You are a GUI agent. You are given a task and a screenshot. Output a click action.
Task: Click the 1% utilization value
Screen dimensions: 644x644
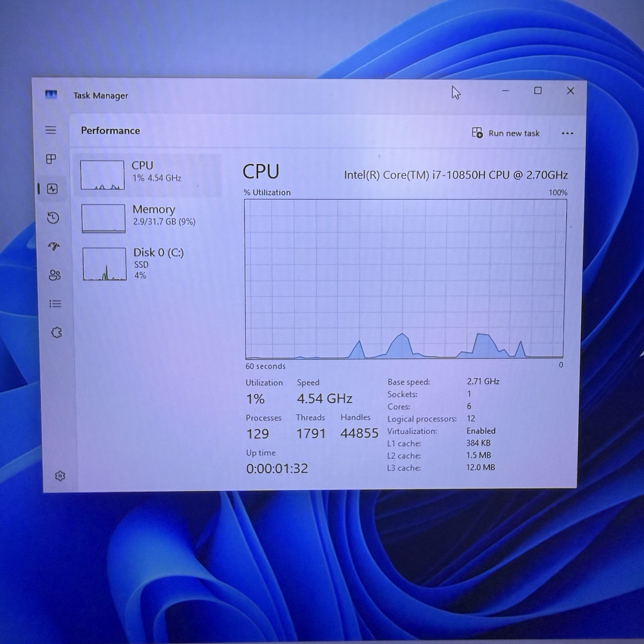pos(255,399)
